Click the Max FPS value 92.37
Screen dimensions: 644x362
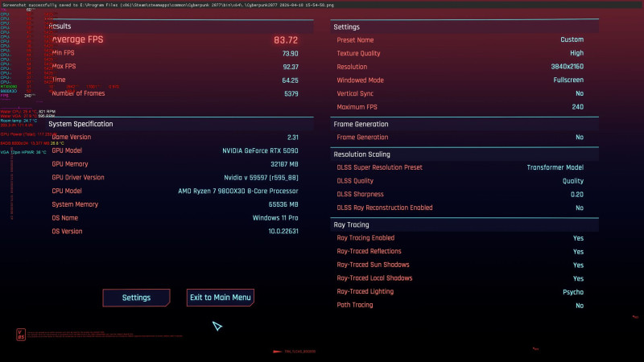(291, 67)
